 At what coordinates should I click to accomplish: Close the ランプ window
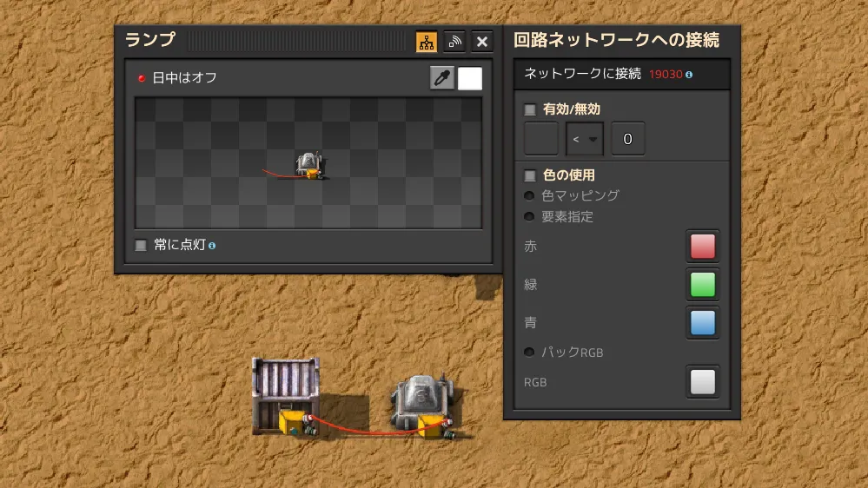point(482,42)
